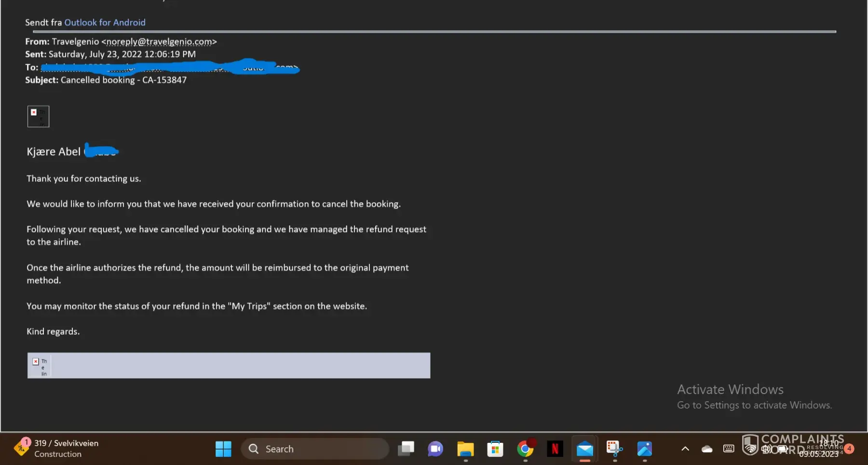Click the "received your confirmation to cancel" sentence
868x465 pixels.
point(214,204)
